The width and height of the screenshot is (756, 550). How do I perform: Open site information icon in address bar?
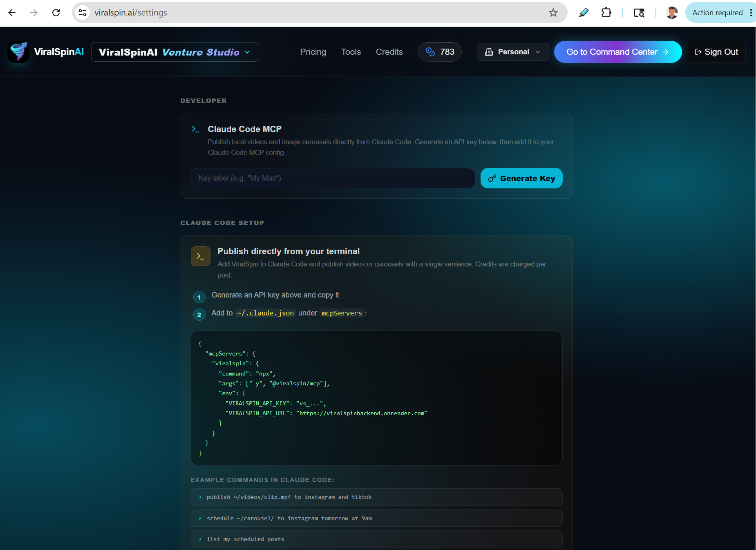[83, 13]
